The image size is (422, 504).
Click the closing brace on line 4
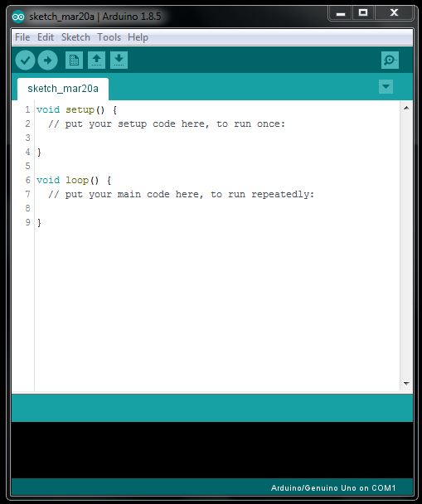click(39, 152)
